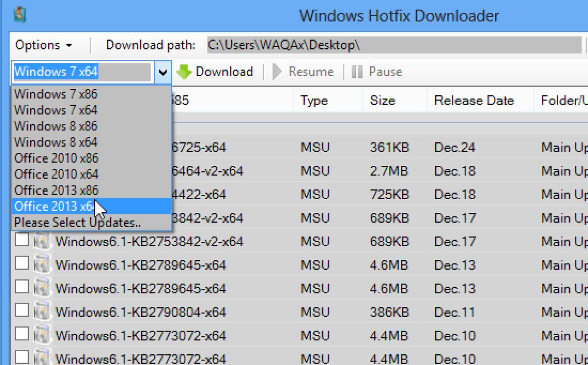Click the green Download arrow icon
The height and width of the screenshot is (365, 588).
pyautogui.click(x=185, y=72)
